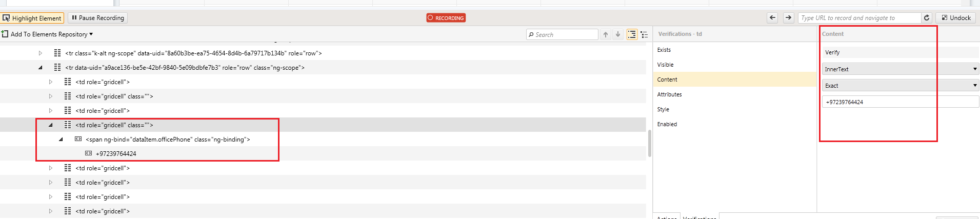Click the collapsed tree layout icon
The width and height of the screenshot is (980, 219).
tap(644, 34)
